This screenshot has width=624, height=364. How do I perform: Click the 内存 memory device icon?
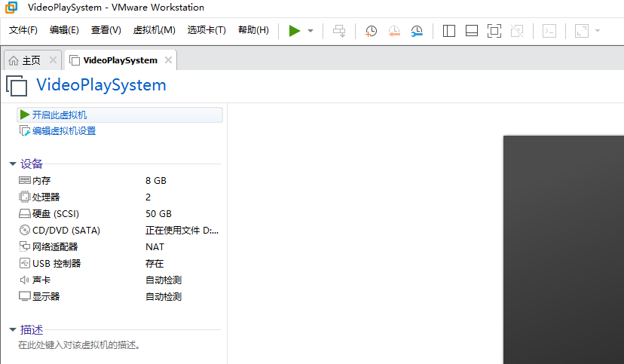25,181
